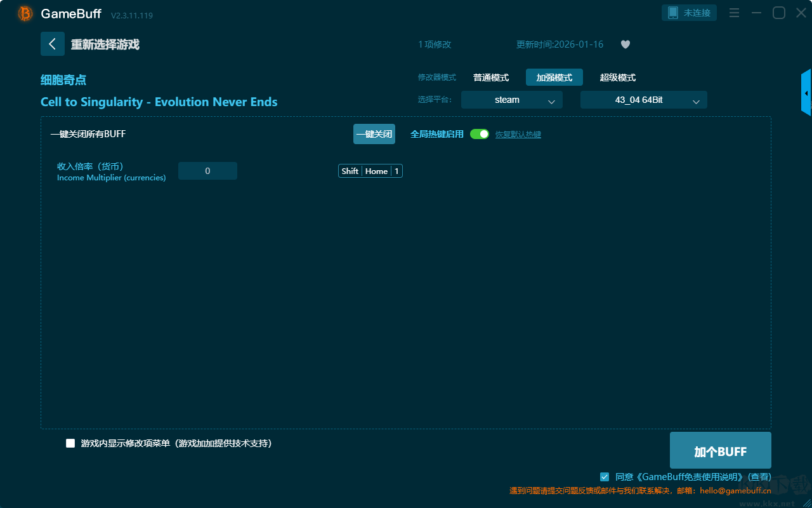Open the steam platform dropdown
Screen dimensions: 812x508
pos(511,100)
